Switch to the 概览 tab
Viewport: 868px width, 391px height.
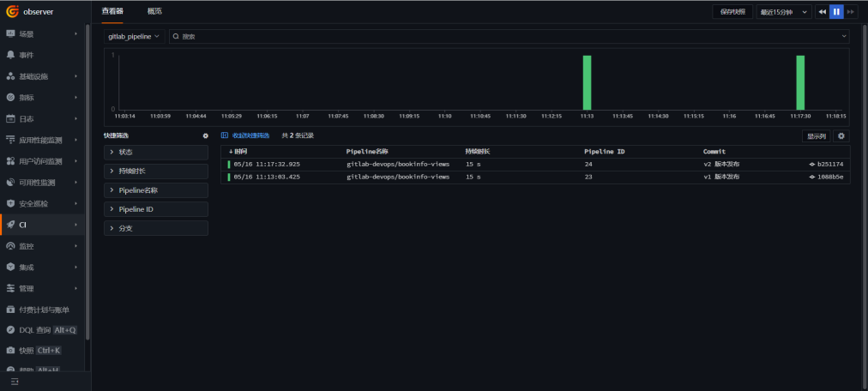pyautogui.click(x=154, y=11)
